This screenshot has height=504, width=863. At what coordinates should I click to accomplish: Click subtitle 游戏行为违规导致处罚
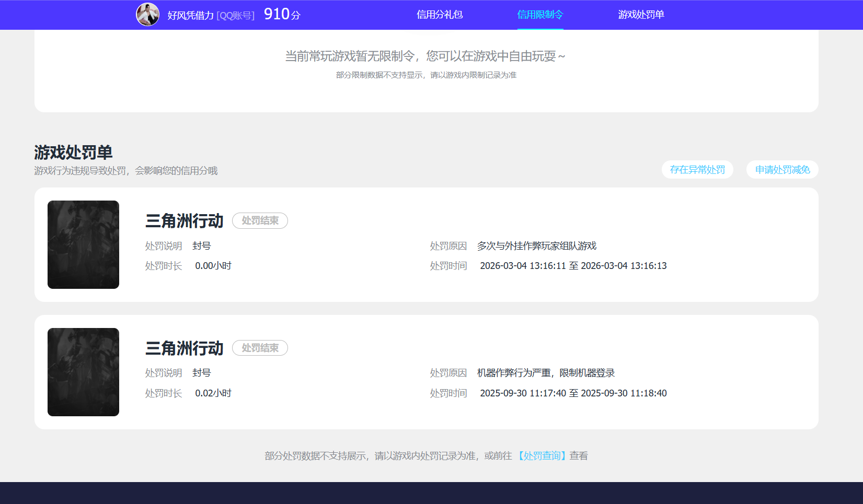[125, 171]
